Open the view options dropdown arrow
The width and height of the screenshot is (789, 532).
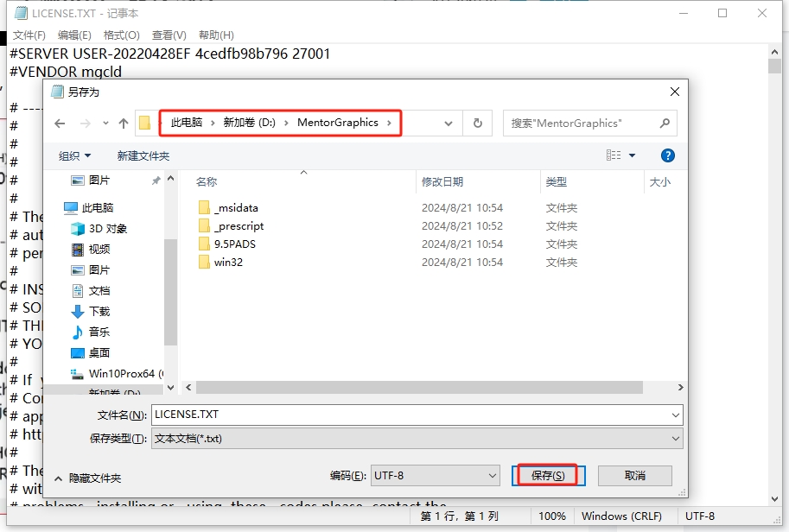coord(632,155)
